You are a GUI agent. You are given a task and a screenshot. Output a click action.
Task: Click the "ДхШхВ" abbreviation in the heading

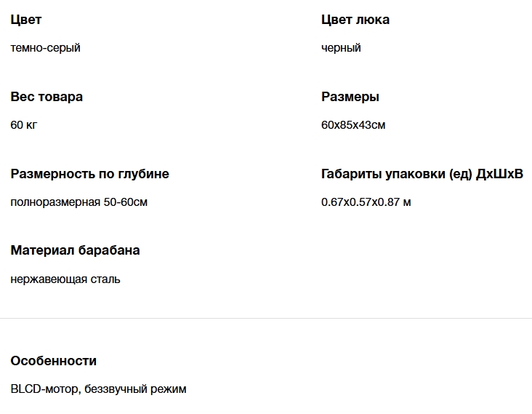tap(499, 174)
